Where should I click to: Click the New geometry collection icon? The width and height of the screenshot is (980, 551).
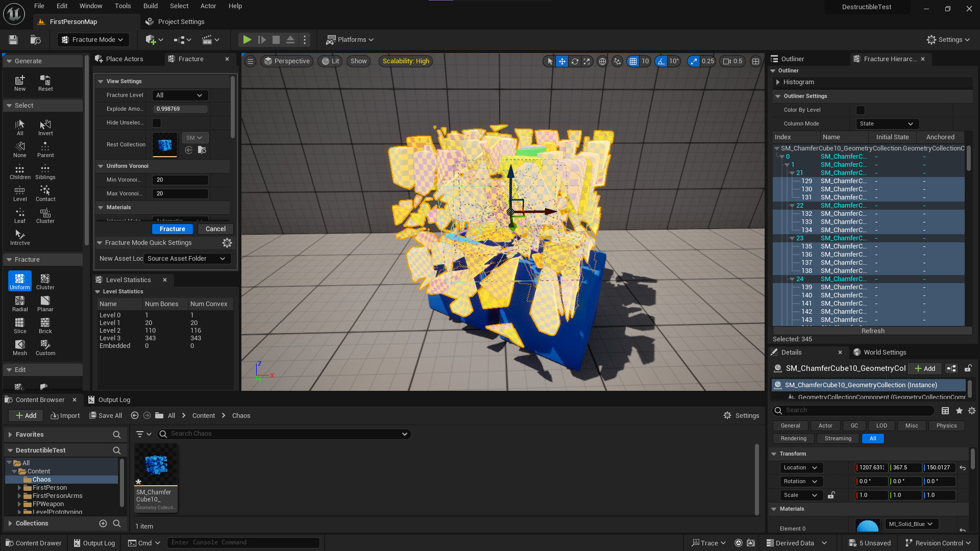pyautogui.click(x=20, y=83)
